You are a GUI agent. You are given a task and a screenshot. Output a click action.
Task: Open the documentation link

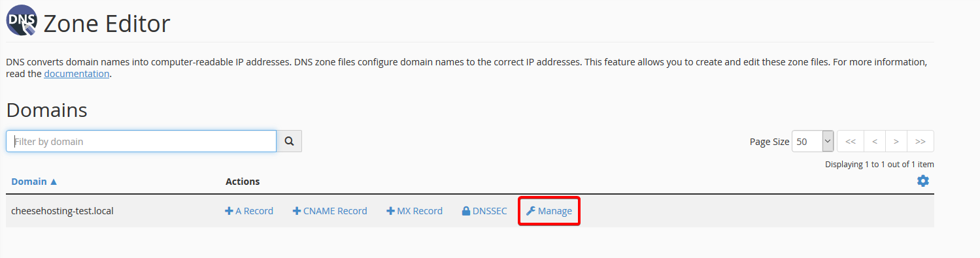point(76,74)
